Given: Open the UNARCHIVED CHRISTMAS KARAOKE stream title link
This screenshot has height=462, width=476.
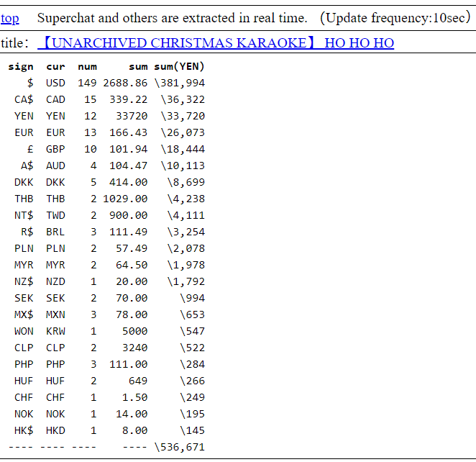Looking at the screenshot, I should coord(216,43).
